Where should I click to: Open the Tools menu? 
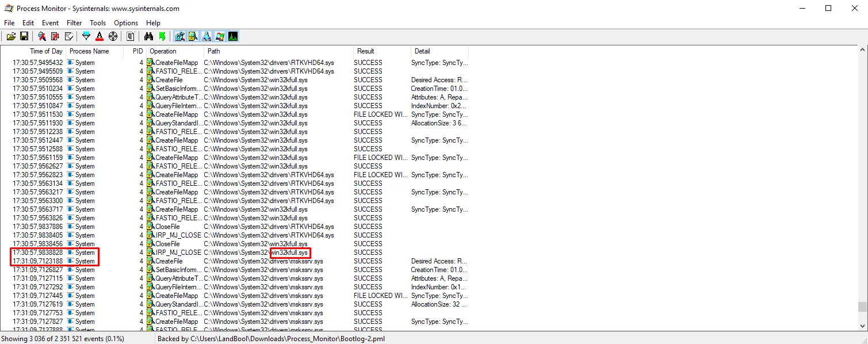(x=98, y=23)
